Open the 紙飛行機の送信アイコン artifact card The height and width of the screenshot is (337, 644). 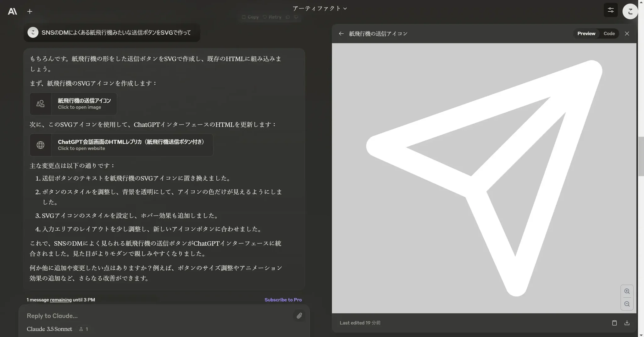[73, 104]
